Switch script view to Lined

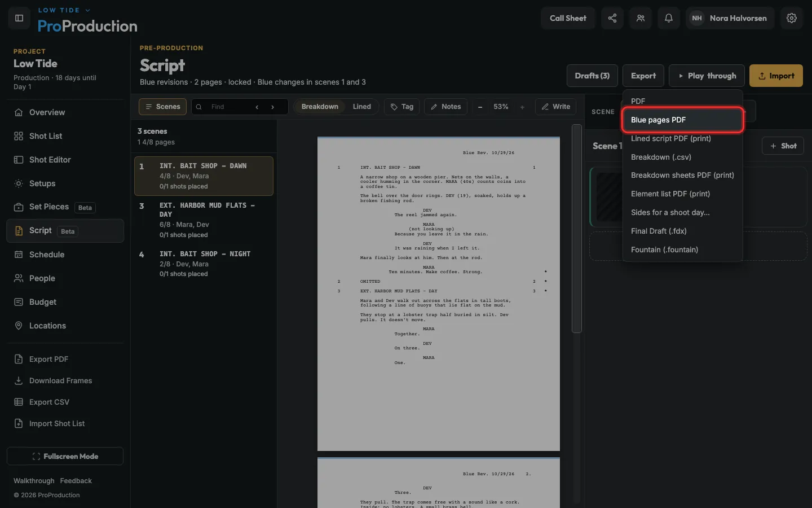pos(362,107)
